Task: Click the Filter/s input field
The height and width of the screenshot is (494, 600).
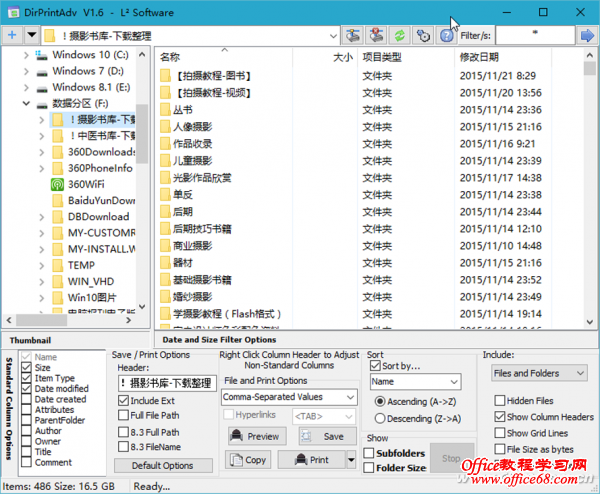Action: (535, 36)
